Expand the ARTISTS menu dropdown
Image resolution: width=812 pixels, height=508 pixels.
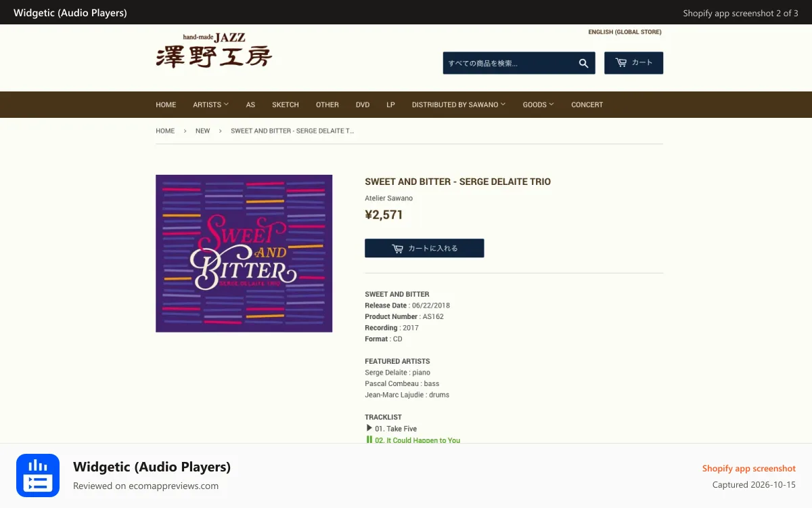[210, 104]
